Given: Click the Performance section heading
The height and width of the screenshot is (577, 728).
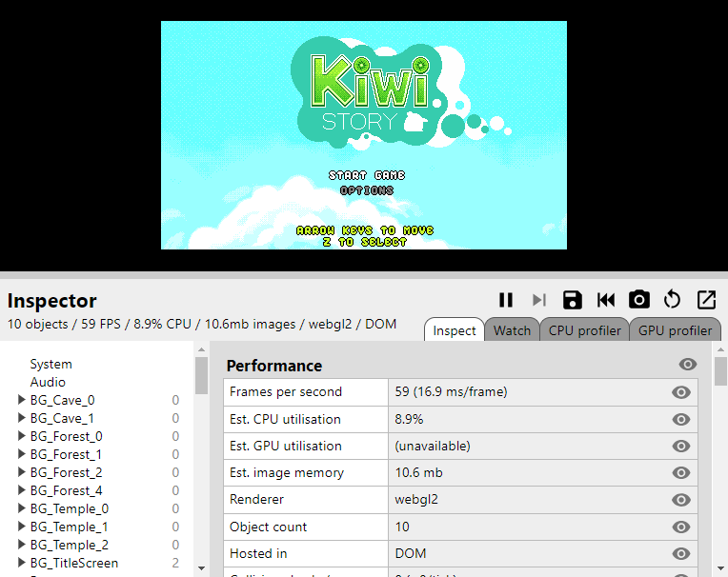Looking at the screenshot, I should (273, 366).
